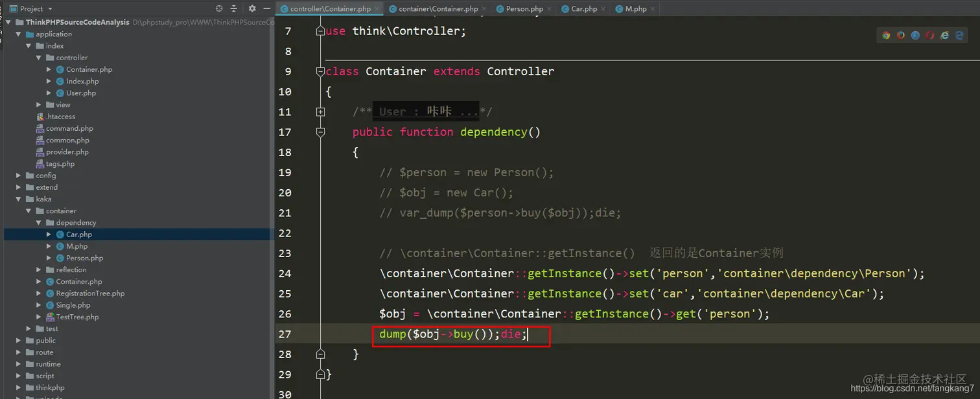Select Index.php in controller folder
980x399 pixels.
[82, 81]
